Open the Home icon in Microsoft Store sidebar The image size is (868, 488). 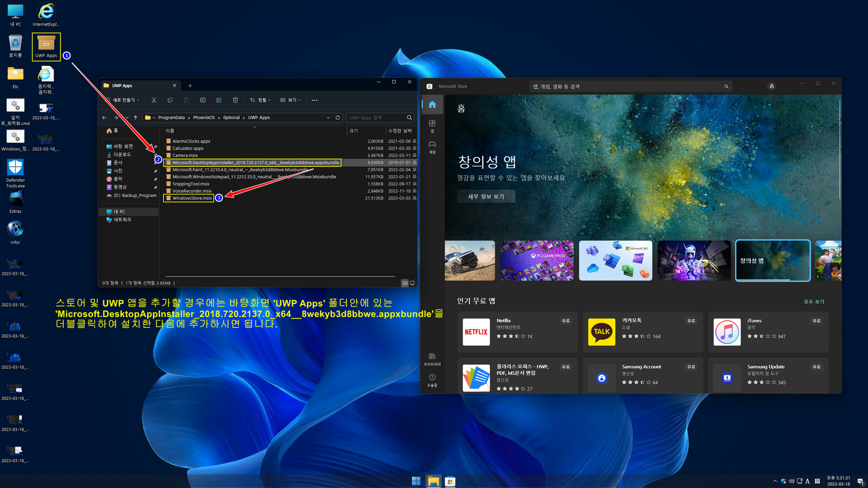(x=432, y=105)
